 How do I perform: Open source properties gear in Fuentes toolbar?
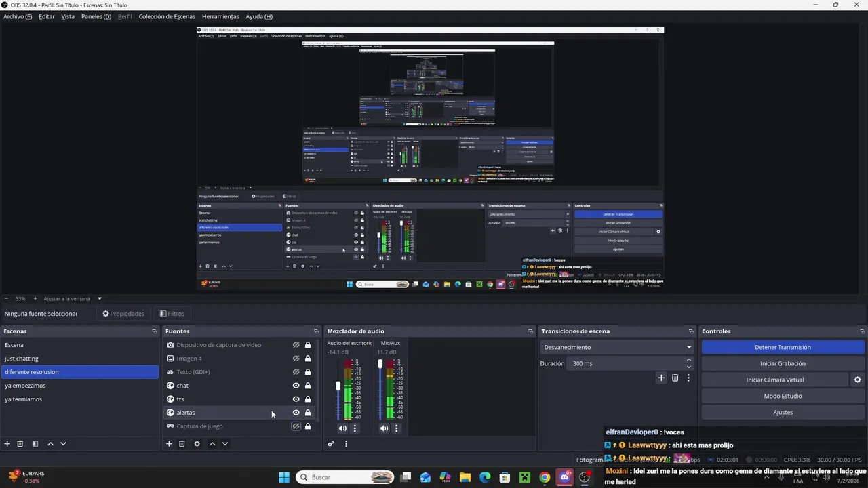(197, 444)
